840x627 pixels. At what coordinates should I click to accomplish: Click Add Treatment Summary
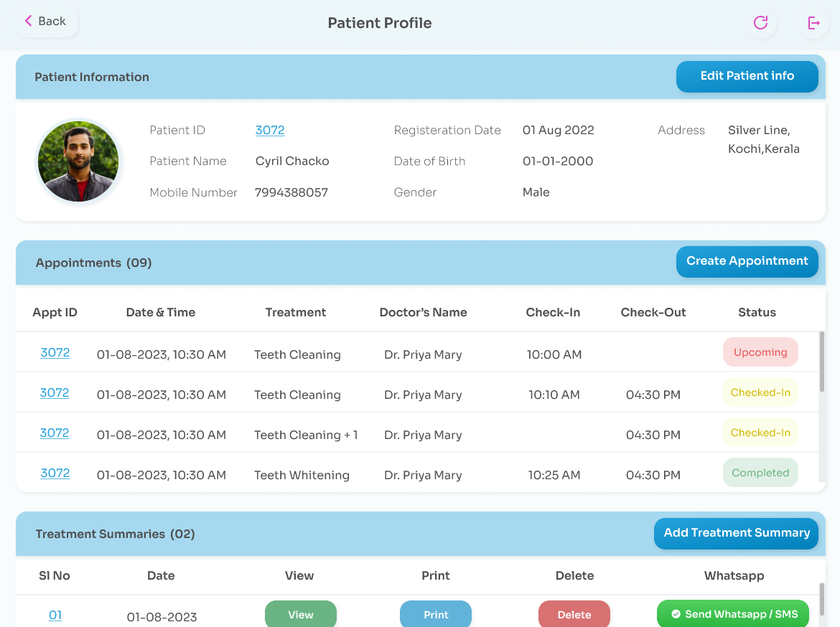(x=735, y=533)
